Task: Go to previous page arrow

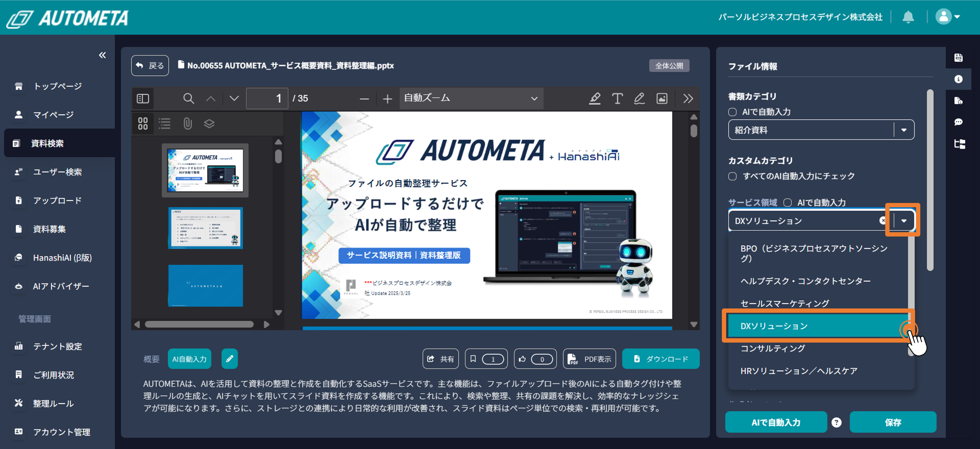Action: pyautogui.click(x=210, y=98)
